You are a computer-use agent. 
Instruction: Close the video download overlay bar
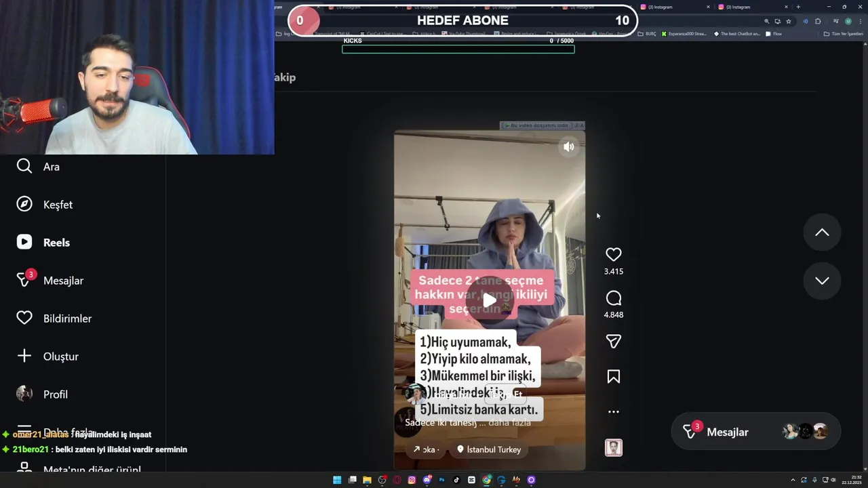click(x=581, y=125)
